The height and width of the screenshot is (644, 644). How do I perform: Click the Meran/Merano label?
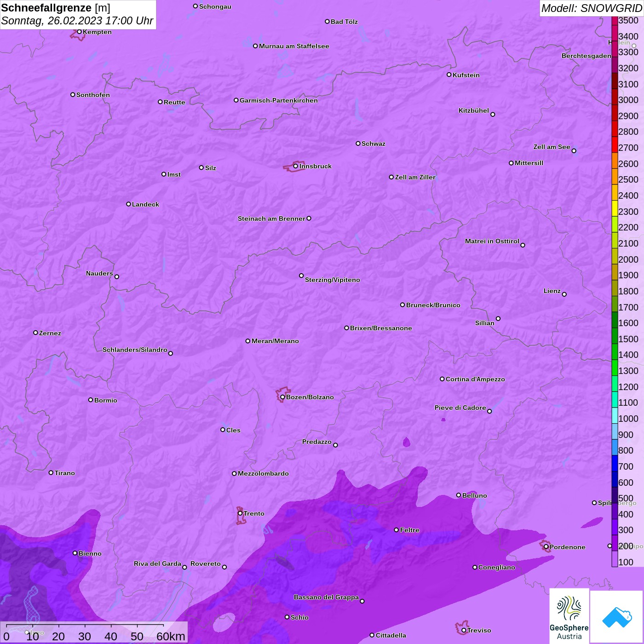[275, 341]
